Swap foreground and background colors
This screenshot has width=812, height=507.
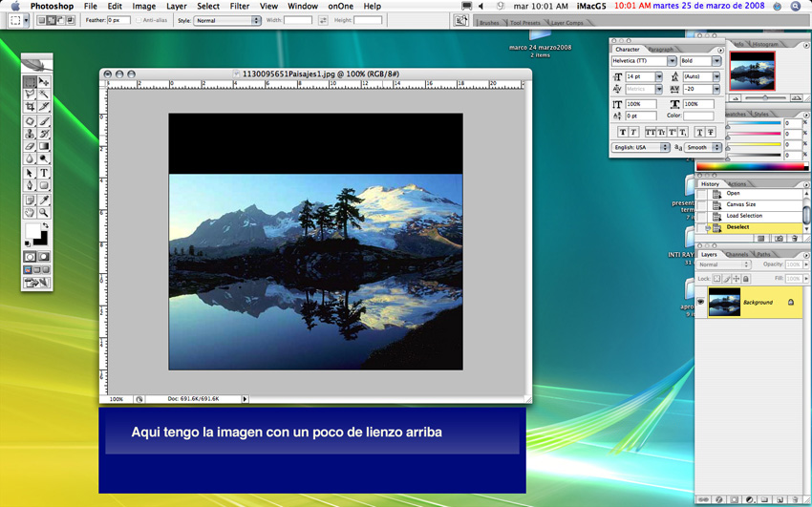[x=45, y=226]
